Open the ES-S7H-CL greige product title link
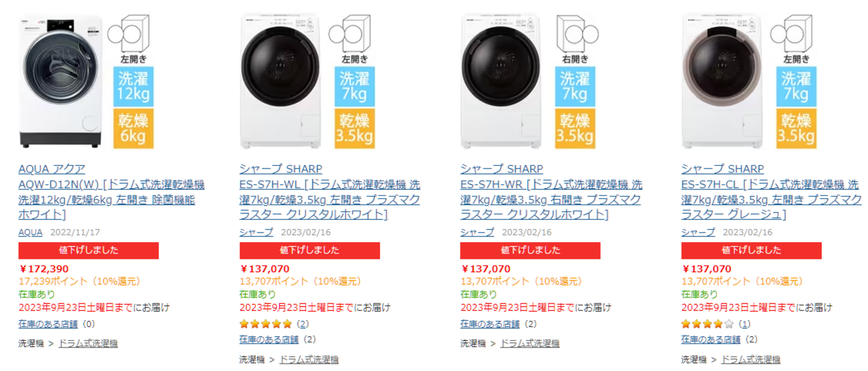 (771, 192)
